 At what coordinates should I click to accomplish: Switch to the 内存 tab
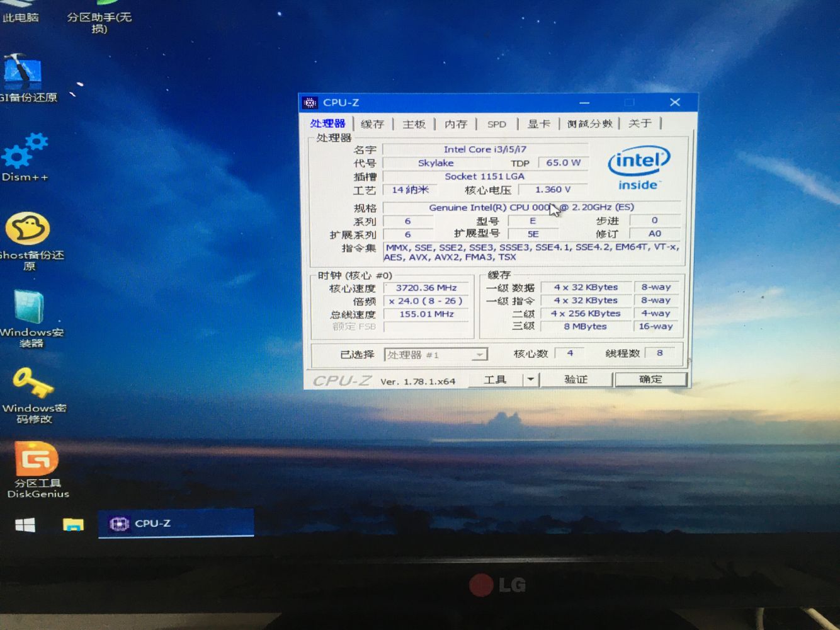point(456,124)
